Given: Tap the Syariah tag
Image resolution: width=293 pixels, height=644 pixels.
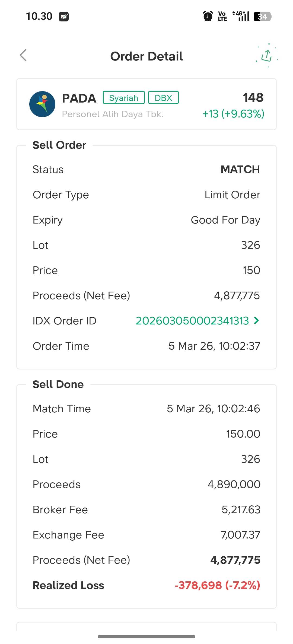Looking at the screenshot, I should pyautogui.click(x=124, y=98).
